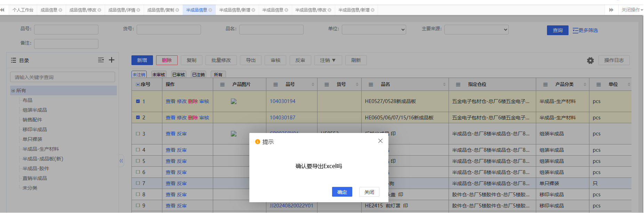Sort by 品号 using sort arrows
Viewport: 644px width, 213px height.
(x=313, y=85)
